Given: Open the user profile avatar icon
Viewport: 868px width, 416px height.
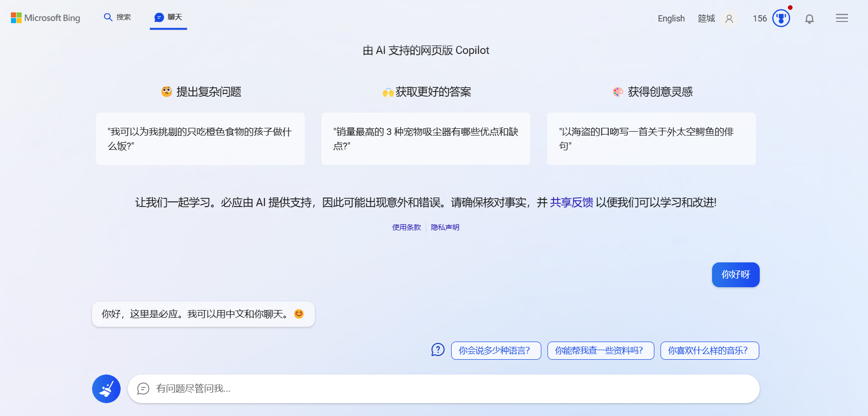Looking at the screenshot, I should click(729, 19).
